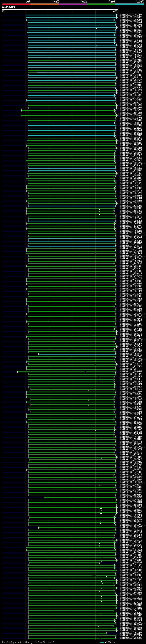Screen dimensions: 146x644
Task: Click the cyan alignment bar for UniRef100_A5AWY8
Action: pyautogui.click(x=77, y=354)
